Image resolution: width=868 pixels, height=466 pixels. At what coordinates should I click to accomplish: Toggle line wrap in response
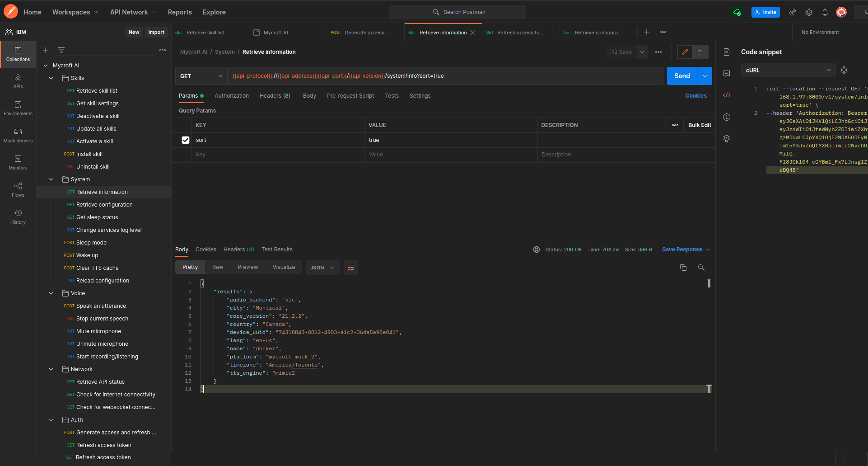pos(351,268)
